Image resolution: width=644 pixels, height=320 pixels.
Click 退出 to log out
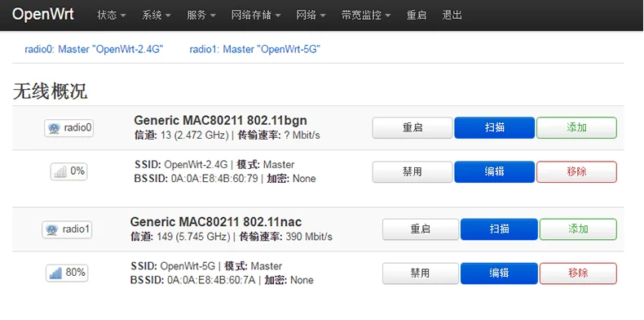point(452,16)
